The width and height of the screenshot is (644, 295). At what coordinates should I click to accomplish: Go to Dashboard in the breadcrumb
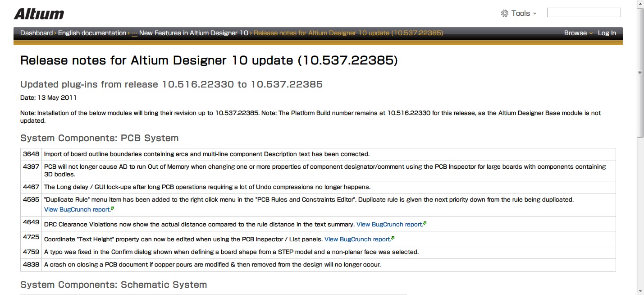[37, 33]
